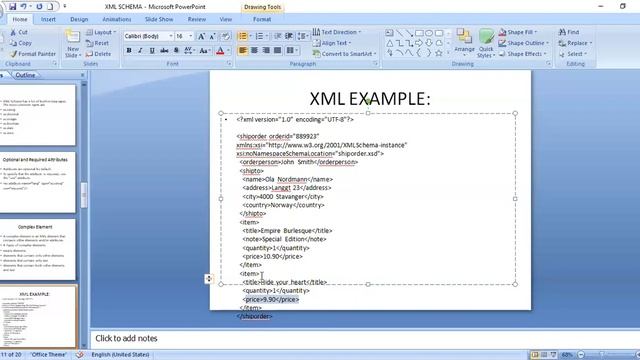Image resolution: width=640 pixels, height=360 pixels.
Task: Click the Copy icon in Clipboard group
Action: tap(13, 43)
